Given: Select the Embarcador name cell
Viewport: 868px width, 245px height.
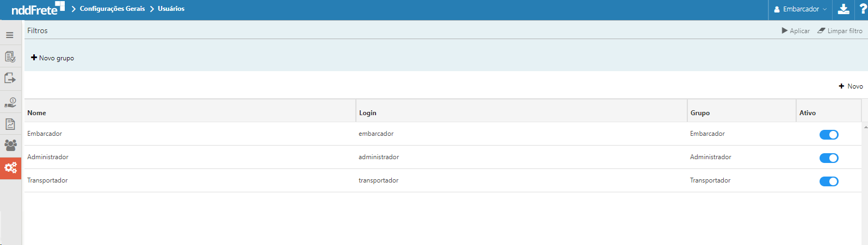Looking at the screenshot, I should click(45, 134).
